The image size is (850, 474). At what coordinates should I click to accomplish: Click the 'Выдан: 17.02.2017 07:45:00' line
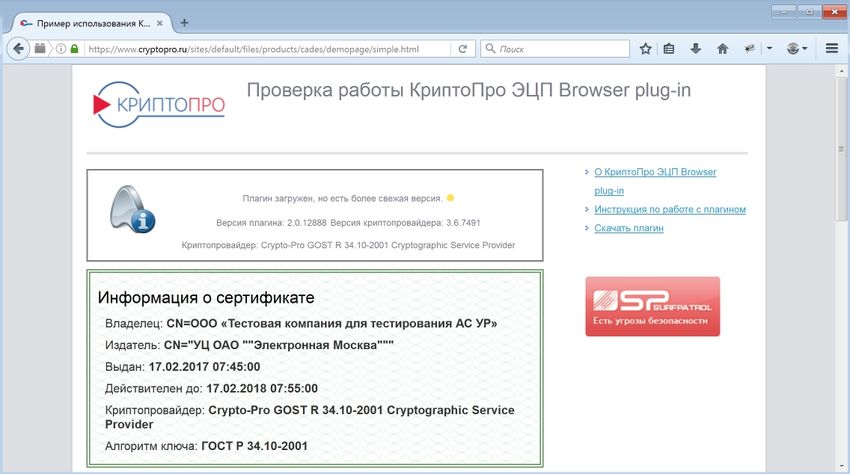point(182,367)
